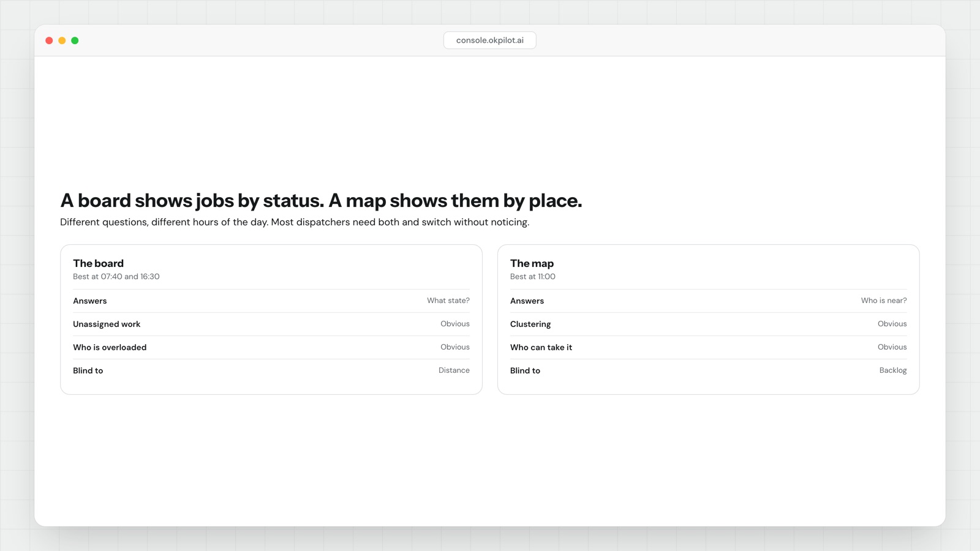Click 'The board' card title
Viewport: 980px width, 551px height.
pos(98,263)
